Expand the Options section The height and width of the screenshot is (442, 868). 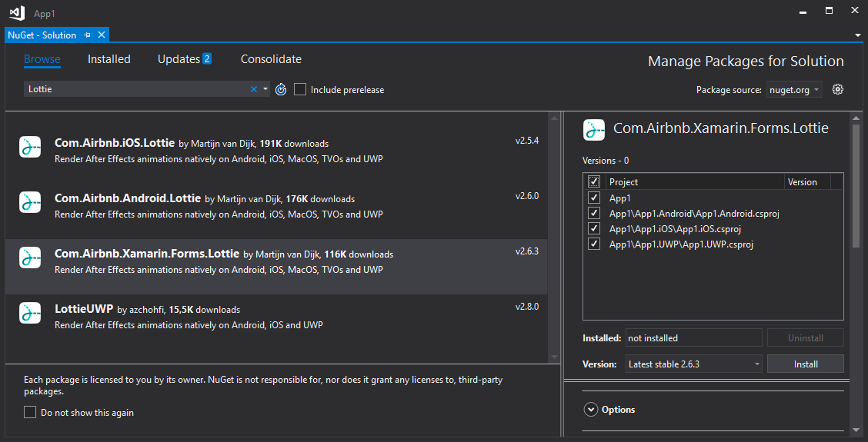tap(591, 410)
